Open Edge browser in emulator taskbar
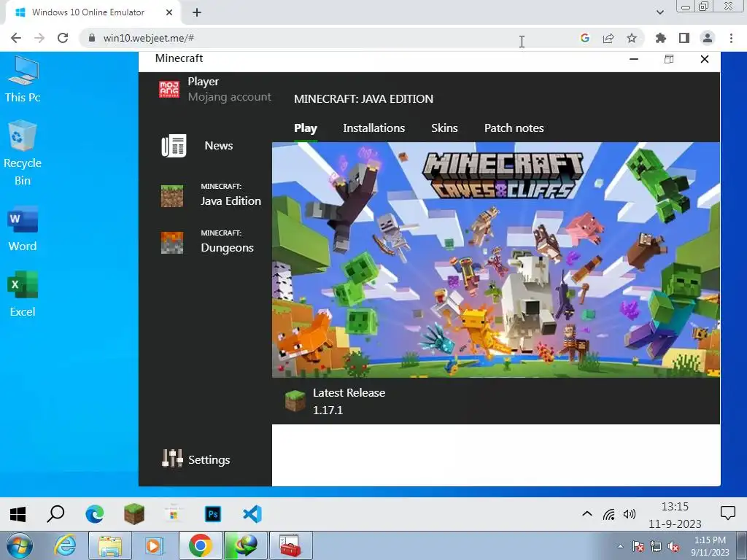 [x=94, y=514]
